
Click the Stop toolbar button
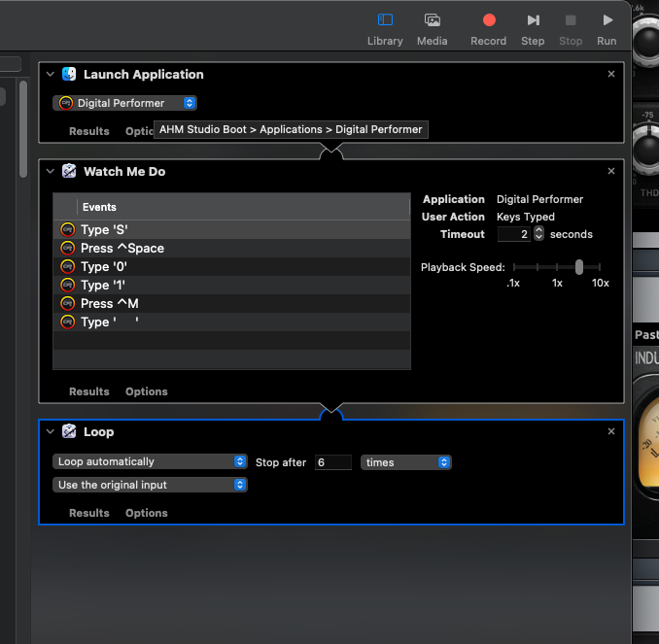click(571, 29)
